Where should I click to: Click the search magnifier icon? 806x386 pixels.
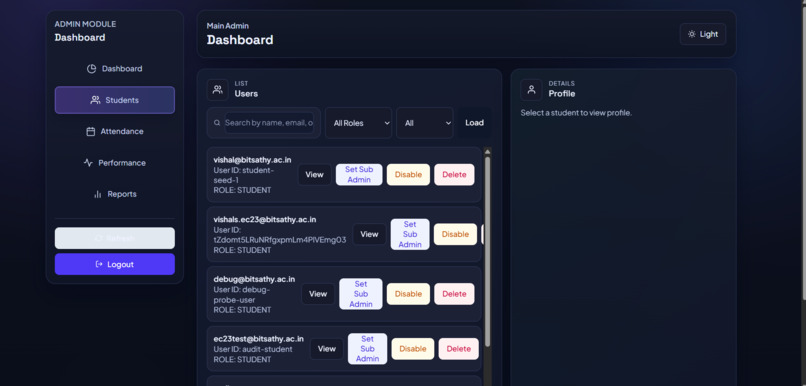pos(217,123)
